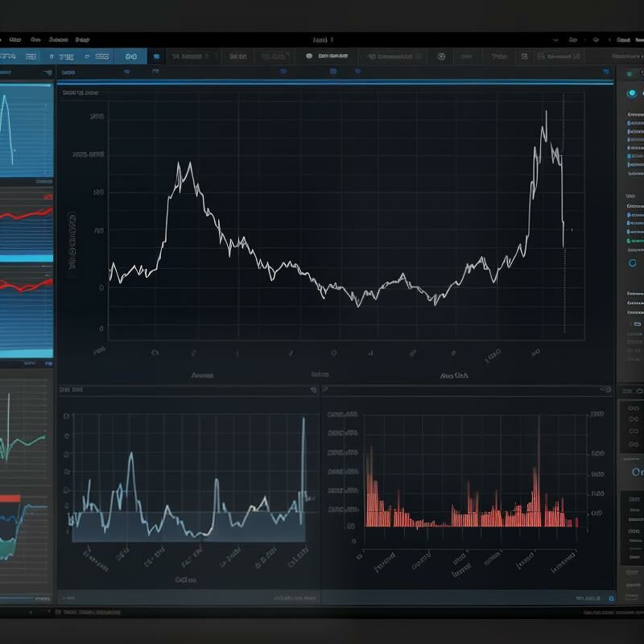Expand the title dropdown of the bottom-left chart panel
The width and height of the screenshot is (644, 644).
click(71, 390)
